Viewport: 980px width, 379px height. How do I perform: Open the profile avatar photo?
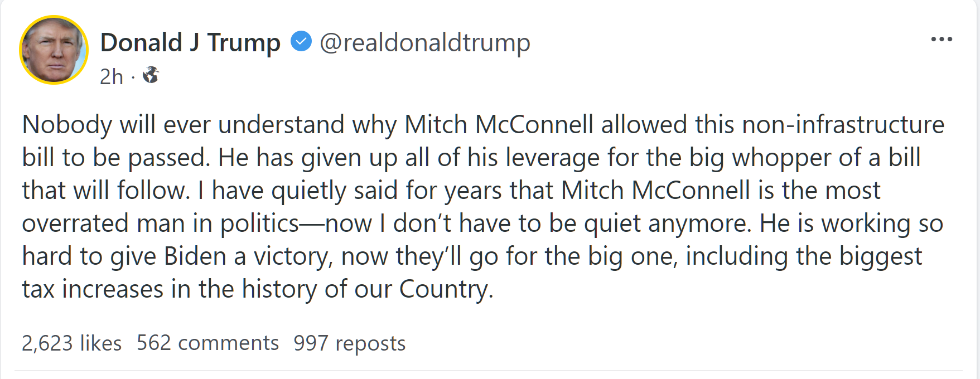point(54,50)
